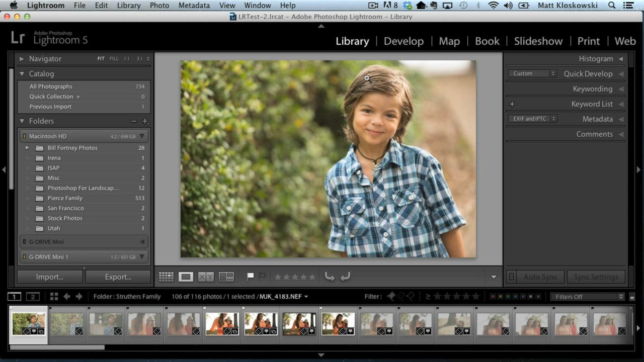The image size is (644, 362).
Task: Set photo as Rejected flag
Action: (x=262, y=277)
